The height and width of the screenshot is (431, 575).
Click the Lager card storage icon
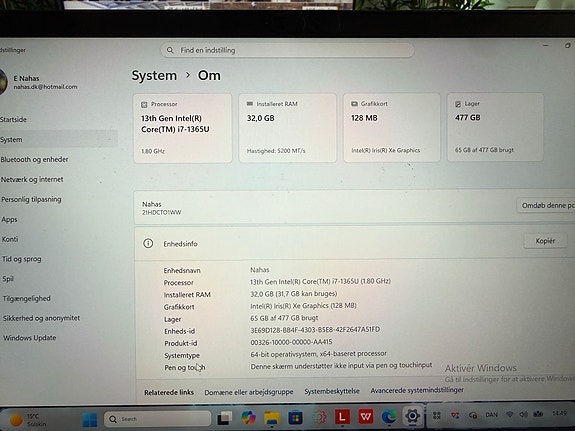(x=458, y=104)
